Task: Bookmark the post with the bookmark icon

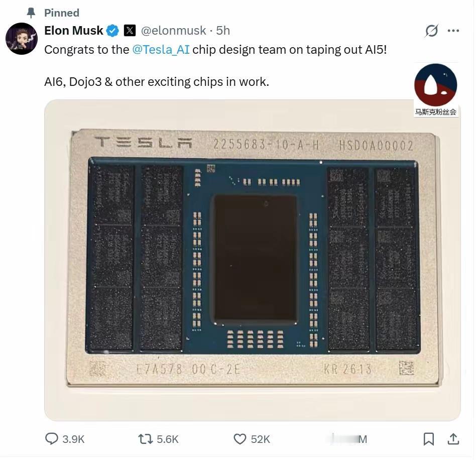Action: tap(429, 439)
